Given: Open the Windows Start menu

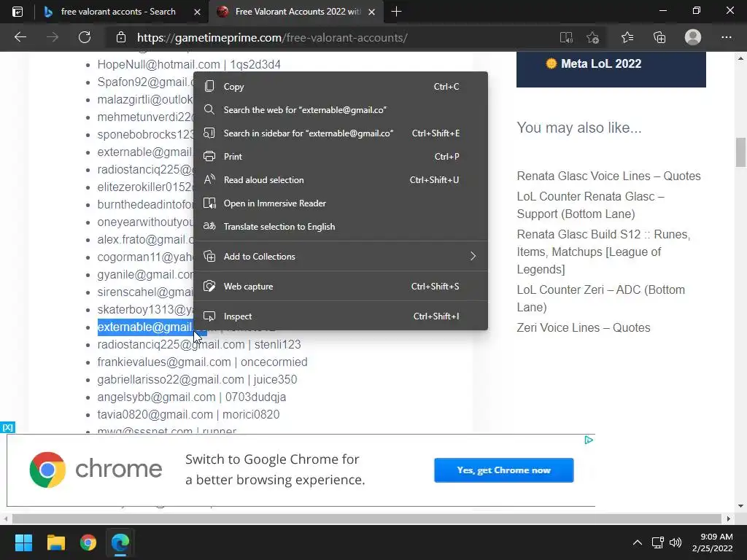Looking at the screenshot, I should pyautogui.click(x=23, y=542).
